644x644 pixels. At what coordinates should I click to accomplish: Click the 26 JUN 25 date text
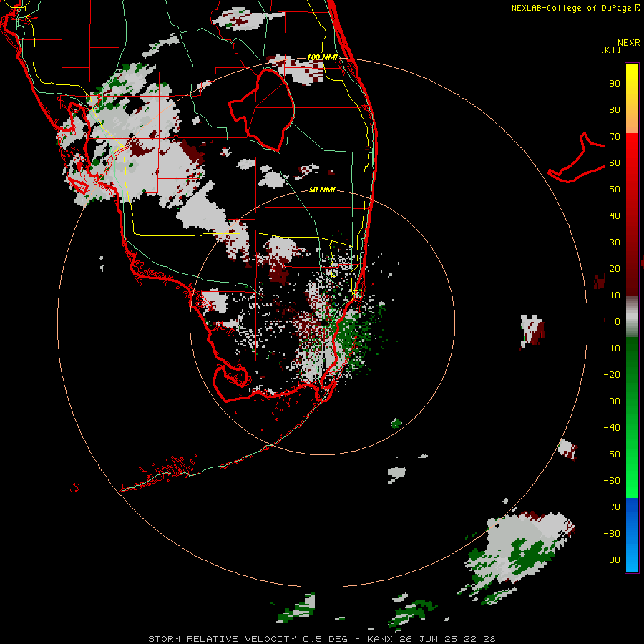click(x=430, y=639)
